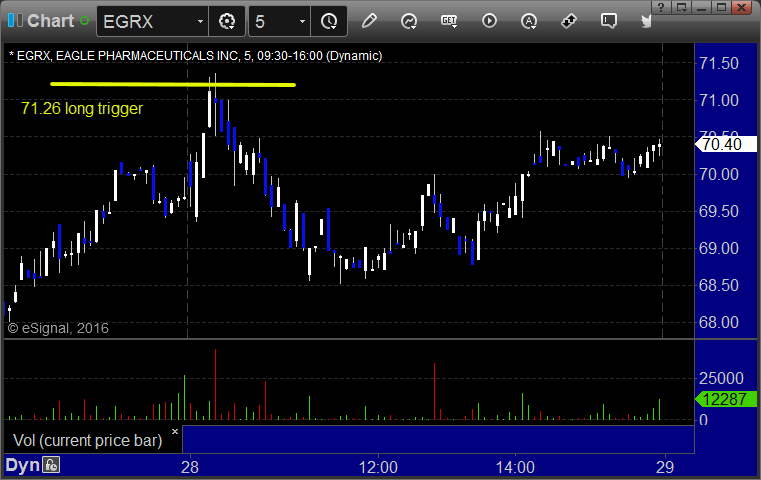Click the Dyn scale label
The image size is (761, 480).
click(23, 465)
